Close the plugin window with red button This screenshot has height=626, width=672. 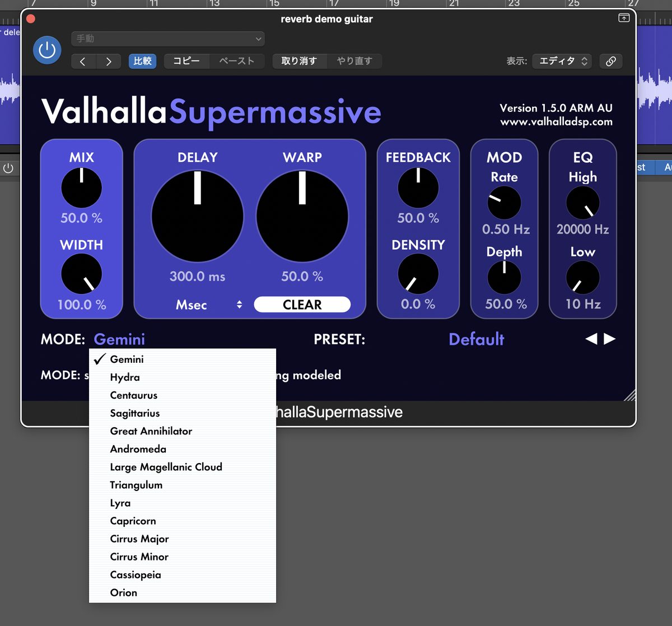31,18
